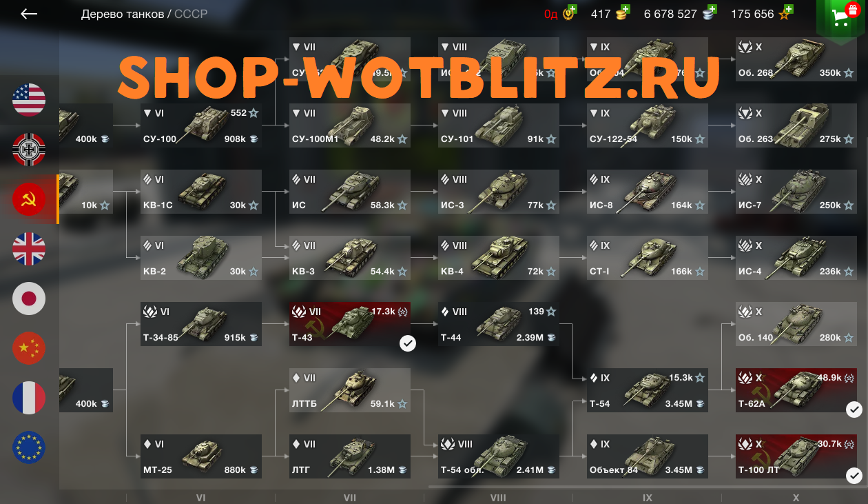Click the checkmark on T-62A tank
Screen dimensions: 868x504
click(x=854, y=410)
